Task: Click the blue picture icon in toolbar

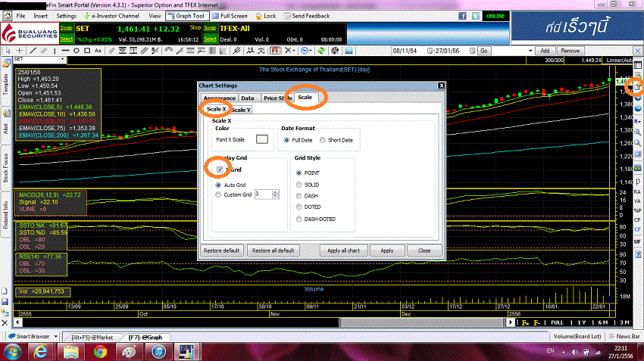Action: pyautogui.click(x=349, y=51)
